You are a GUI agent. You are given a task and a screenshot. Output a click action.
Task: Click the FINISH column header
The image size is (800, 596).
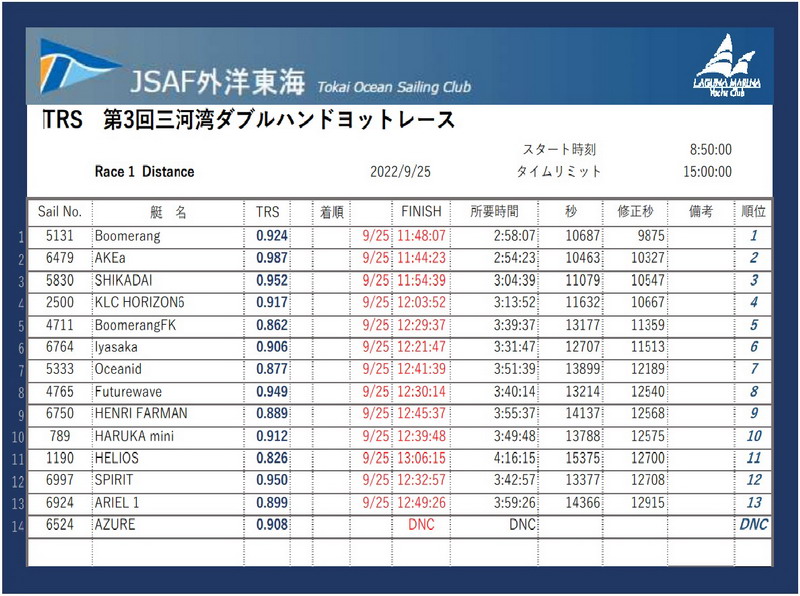[x=421, y=211]
